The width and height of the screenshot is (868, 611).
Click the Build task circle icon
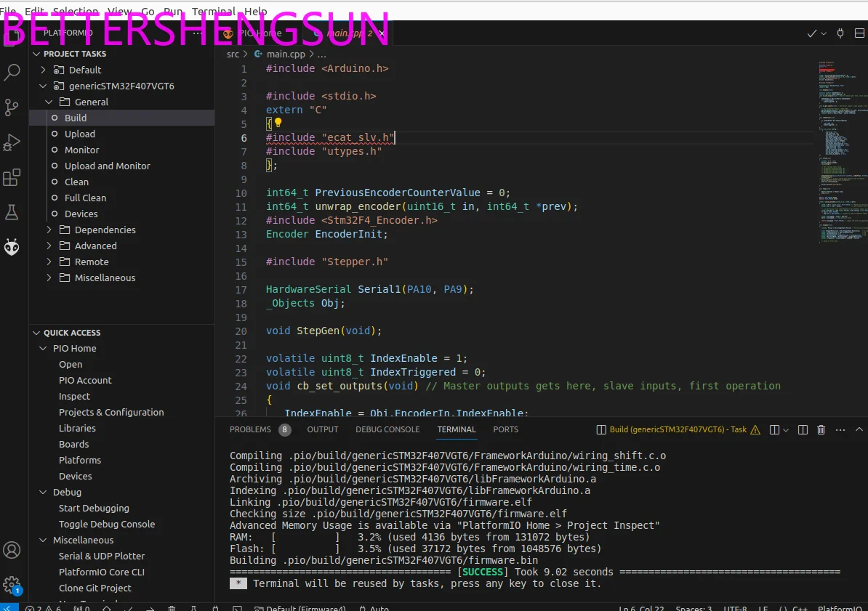[x=55, y=118]
